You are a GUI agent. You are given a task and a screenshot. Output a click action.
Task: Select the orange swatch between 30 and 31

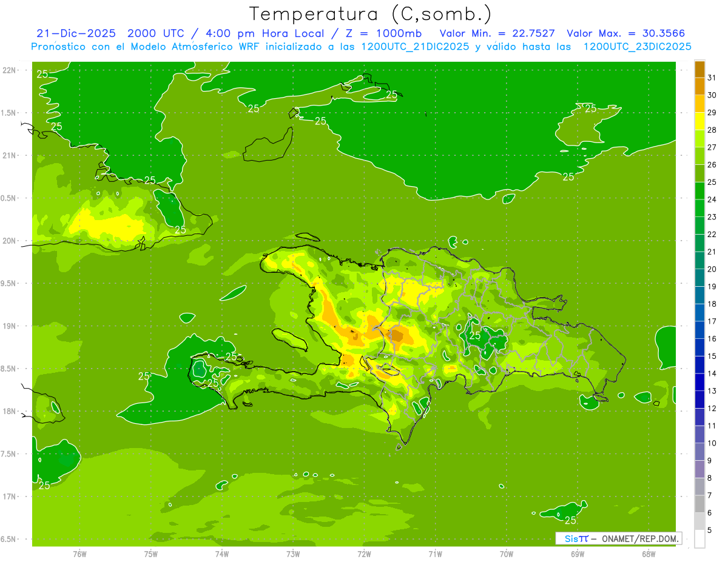699,86
